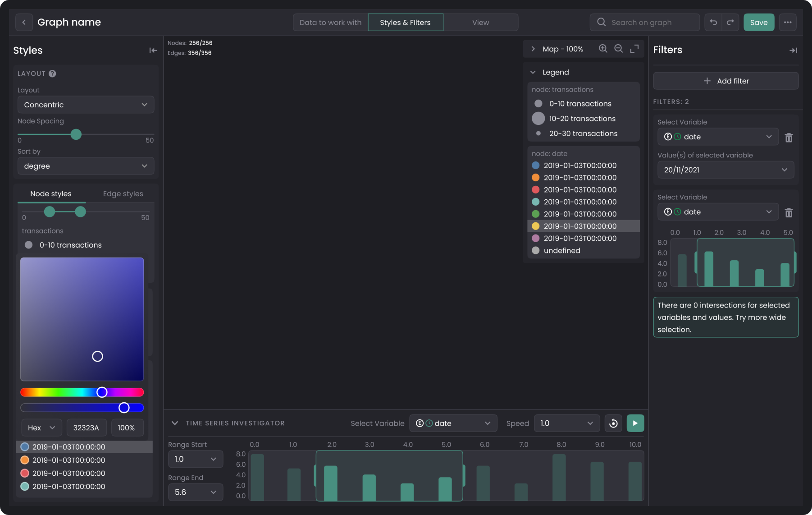Open the Data to work with tab

(331, 23)
